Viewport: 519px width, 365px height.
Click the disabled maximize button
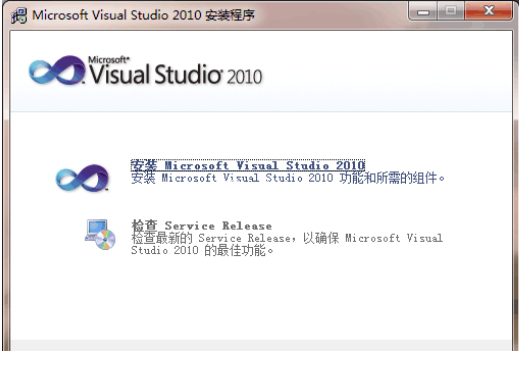(x=451, y=12)
